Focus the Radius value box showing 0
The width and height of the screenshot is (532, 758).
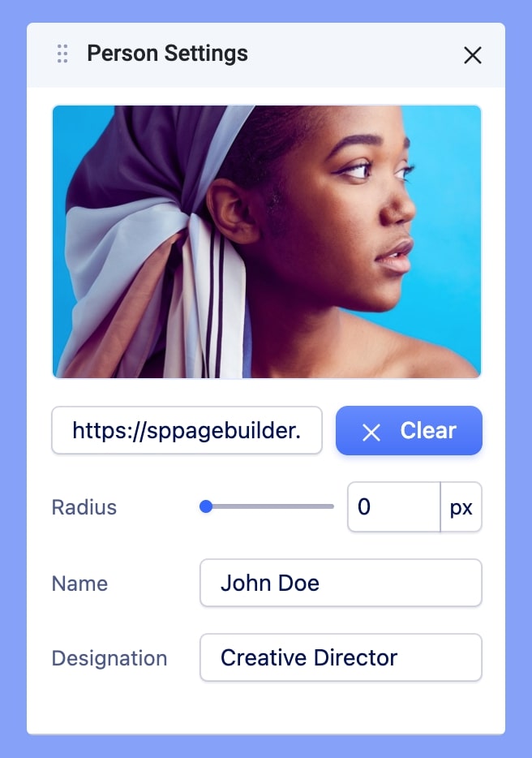(394, 506)
